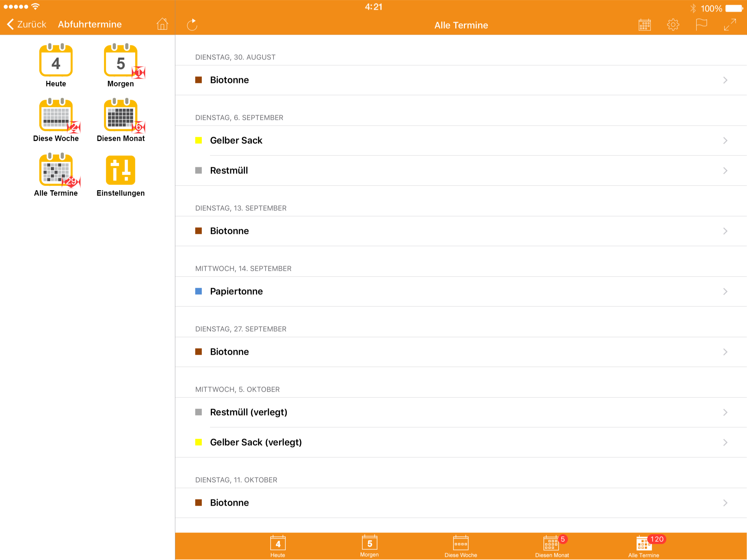Expand chevron on 27. September Biotonne row

pyautogui.click(x=725, y=352)
